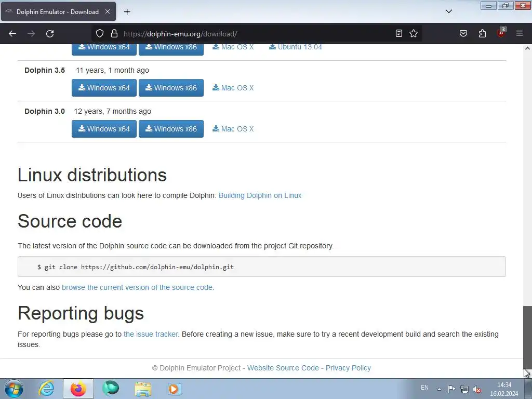Show site security info via the padlock icon
The height and width of the screenshot is (399, 532).
pos(114,34)
